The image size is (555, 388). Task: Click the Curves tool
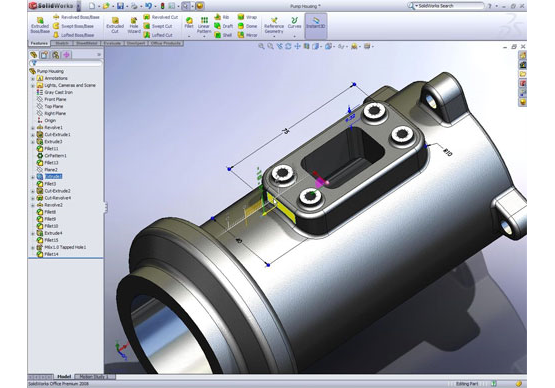[x=294, y=23]
